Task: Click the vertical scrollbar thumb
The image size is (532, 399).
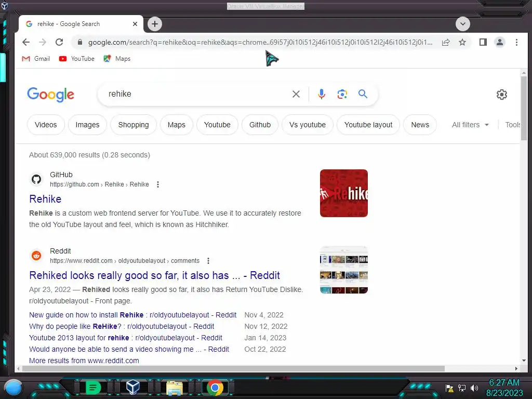Action: click(x=524, y=108)
